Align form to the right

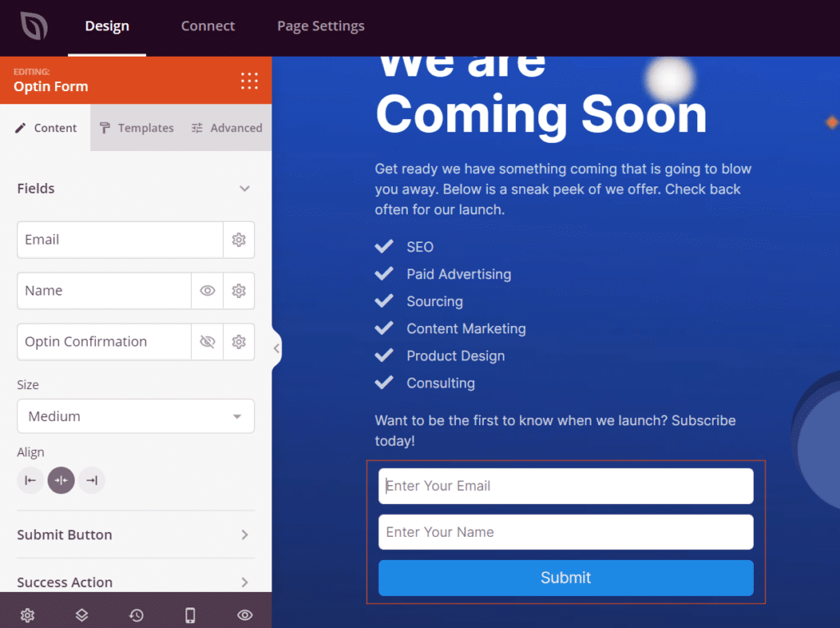[92, 480]
